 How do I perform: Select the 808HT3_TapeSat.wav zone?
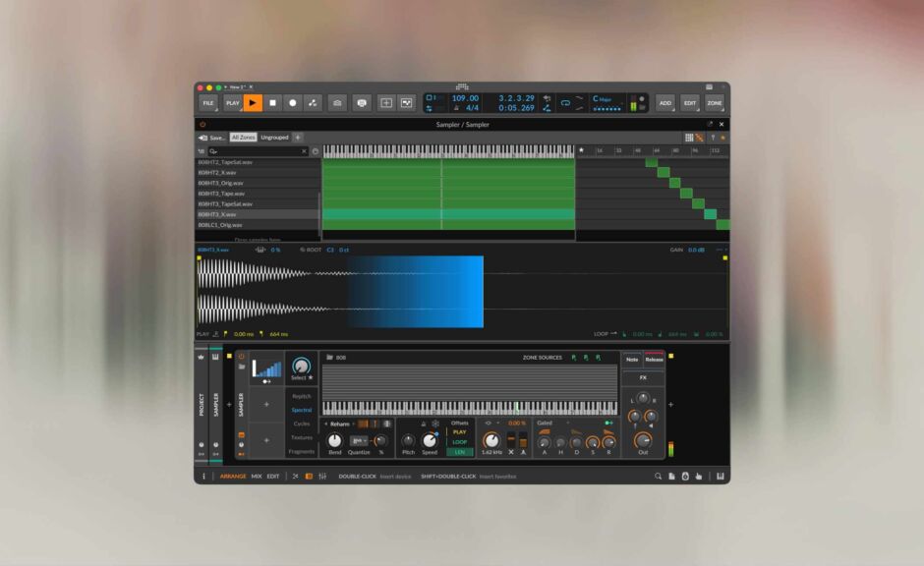click(x=258, y=203)
